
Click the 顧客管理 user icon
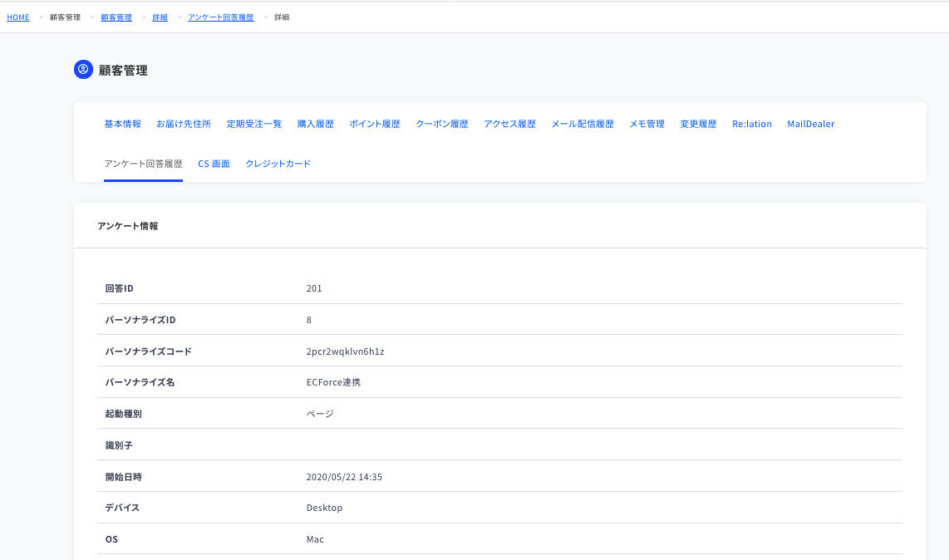click(84, 70)
